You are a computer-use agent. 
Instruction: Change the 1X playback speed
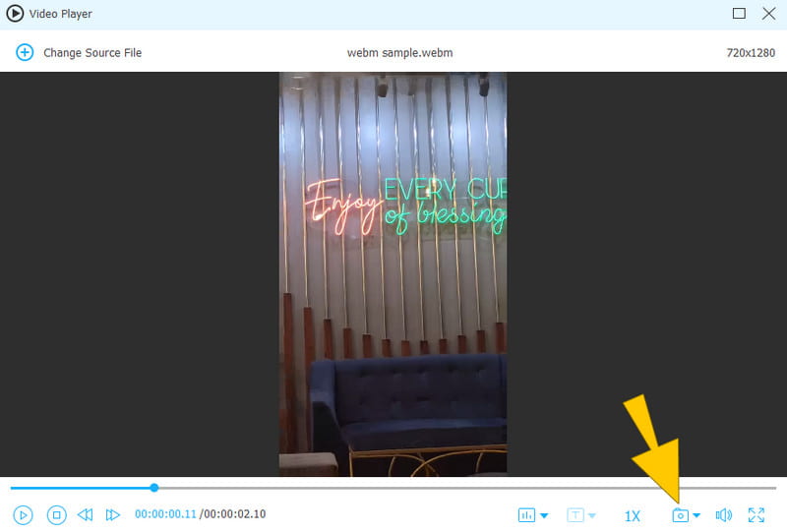pyautogui.click(x=632, y=515)
